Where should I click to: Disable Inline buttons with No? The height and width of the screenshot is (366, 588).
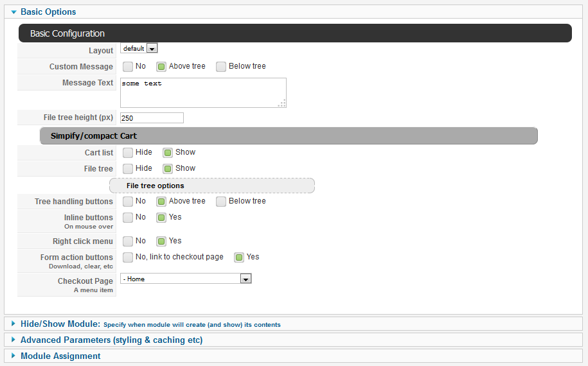(128, 218)
